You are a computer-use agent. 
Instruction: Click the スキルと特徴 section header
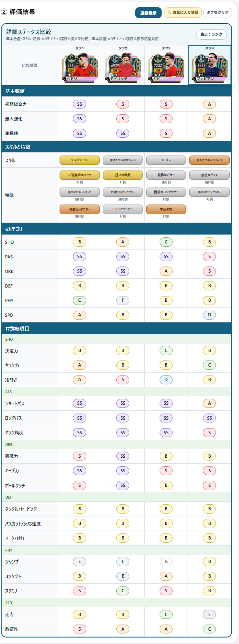(116, 147)
